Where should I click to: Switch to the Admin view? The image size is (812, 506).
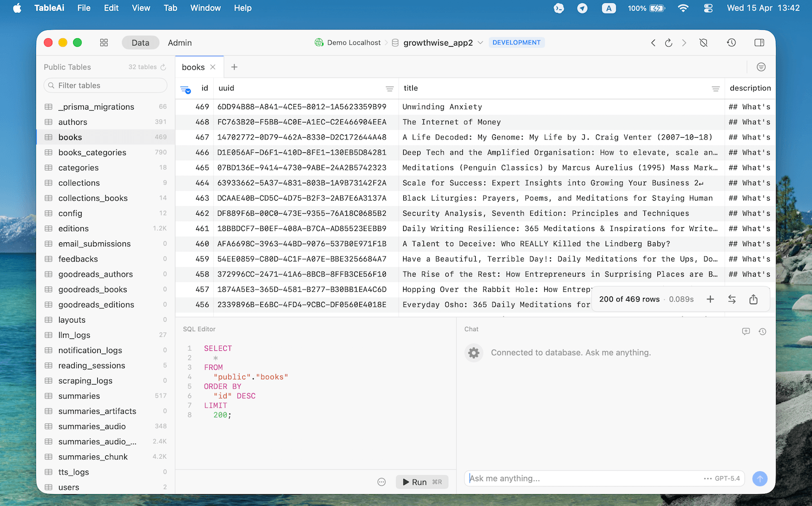[x=179, y=43]
